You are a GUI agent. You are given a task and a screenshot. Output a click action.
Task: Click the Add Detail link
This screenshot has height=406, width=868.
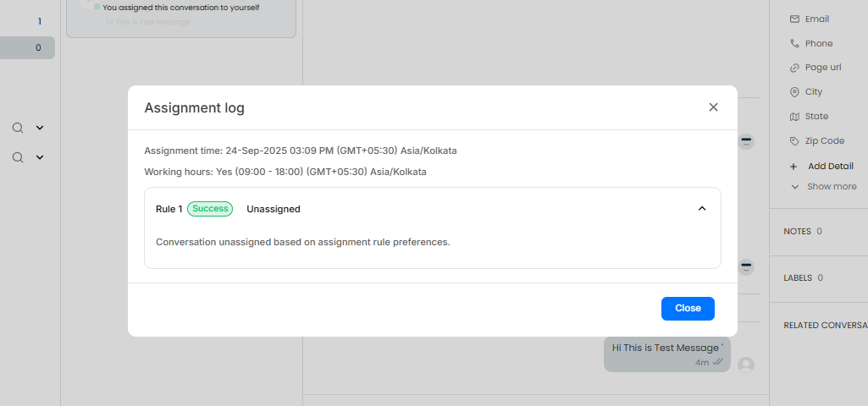tap(830, 167)
